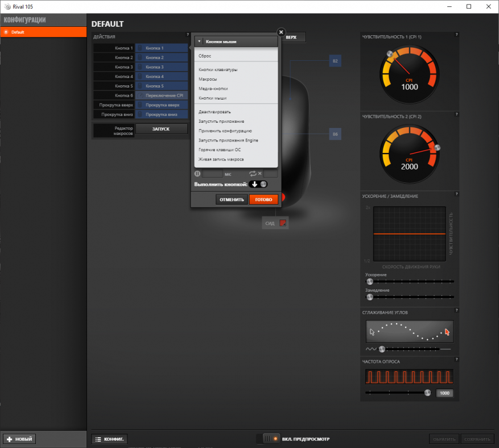Open help for the Действия panel
The height and width of the screenshot is (448, 499).
(x=188, y=34)
